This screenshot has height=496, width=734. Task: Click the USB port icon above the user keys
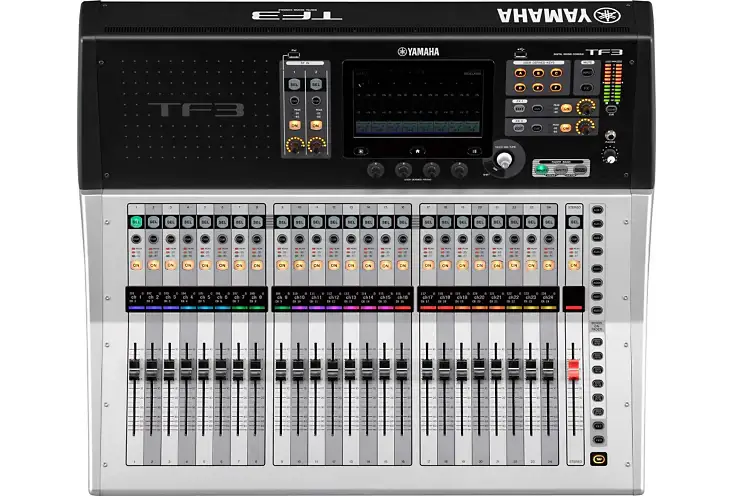tap(522, 53)
